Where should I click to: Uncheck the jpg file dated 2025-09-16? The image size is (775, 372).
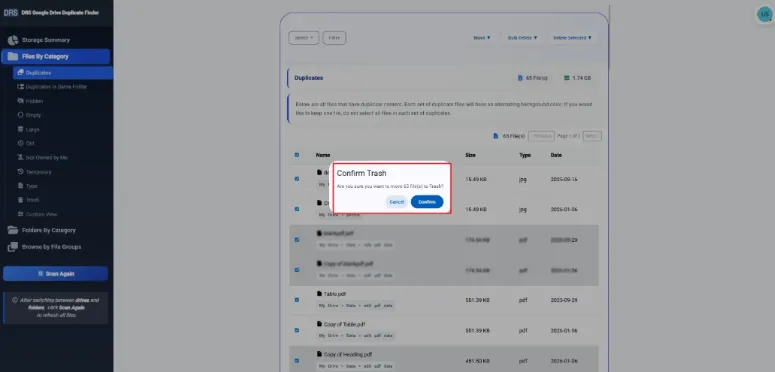(x=297, y=179)
